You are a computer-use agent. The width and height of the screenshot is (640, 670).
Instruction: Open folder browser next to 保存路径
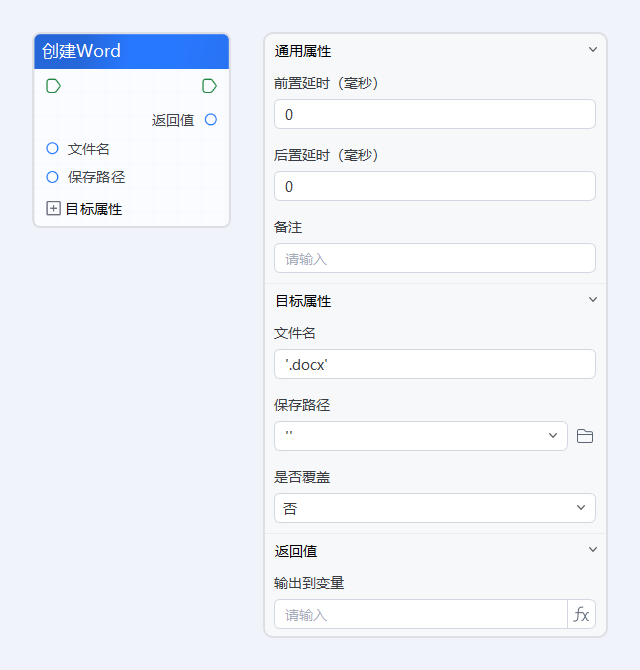pos(585,436)
